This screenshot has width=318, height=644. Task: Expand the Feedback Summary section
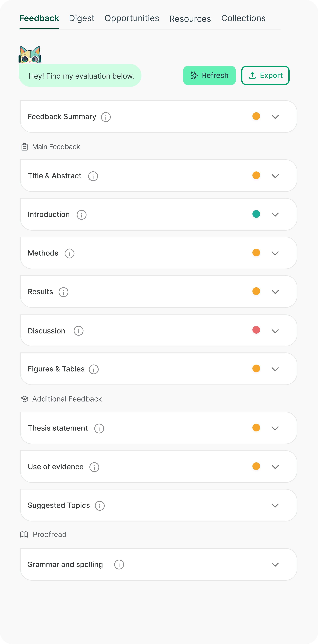(275, 117)
